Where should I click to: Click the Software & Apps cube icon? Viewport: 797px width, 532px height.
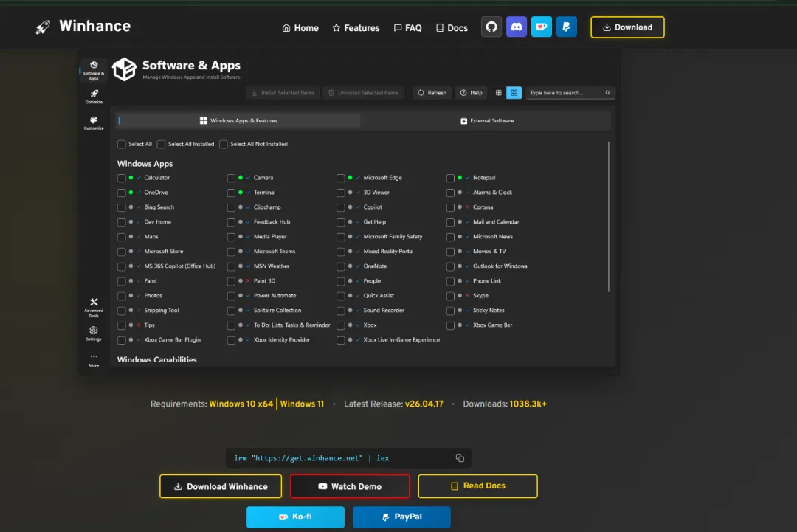[x=125, y=69]
